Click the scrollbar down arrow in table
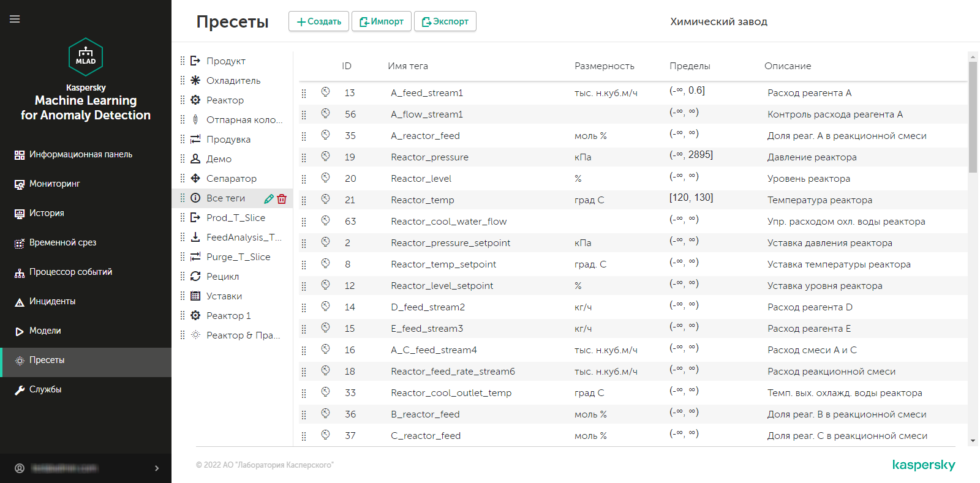 (x=973, y=441)
